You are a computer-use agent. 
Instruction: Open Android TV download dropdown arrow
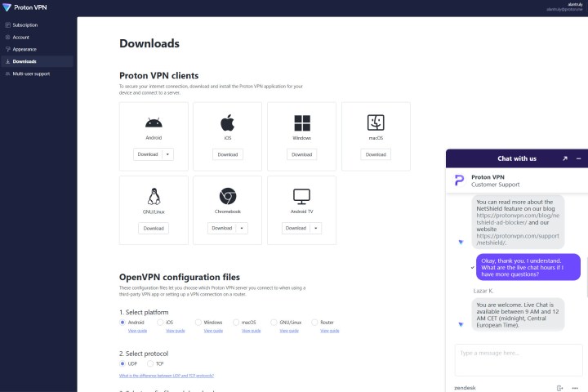315,228
